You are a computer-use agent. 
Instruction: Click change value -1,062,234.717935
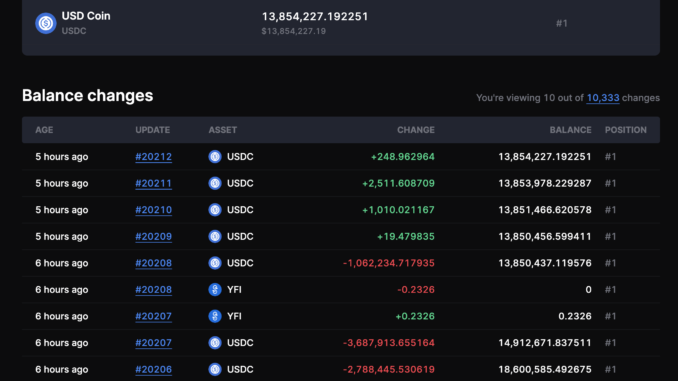(389, 263)
